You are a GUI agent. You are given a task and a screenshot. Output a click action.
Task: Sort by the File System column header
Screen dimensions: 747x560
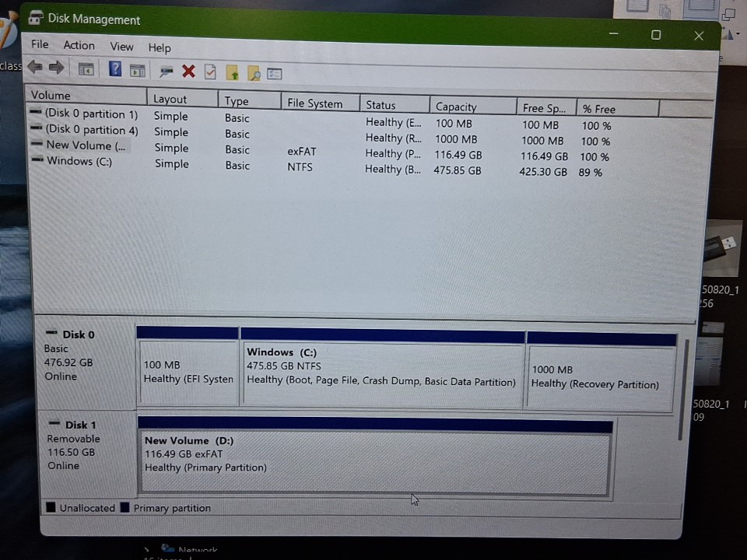point(320,103)
